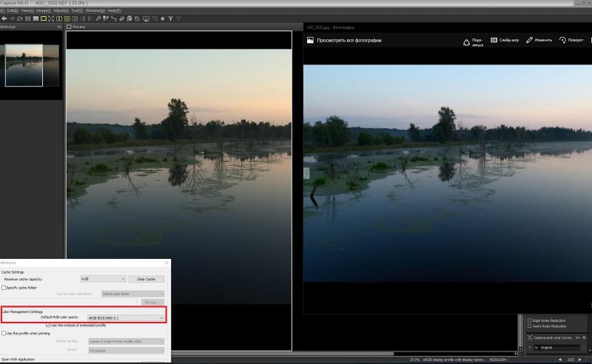Select the thumbnail list view icon

[x=36, y=18]
